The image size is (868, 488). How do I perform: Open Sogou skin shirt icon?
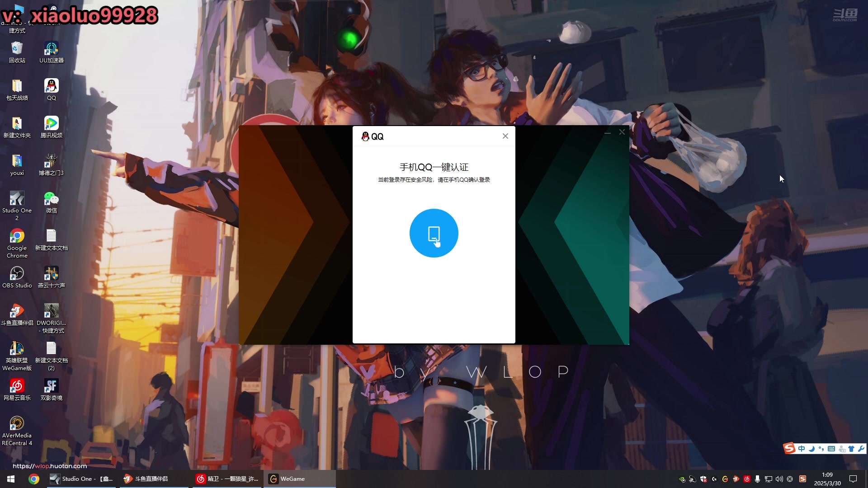[851, 449]
